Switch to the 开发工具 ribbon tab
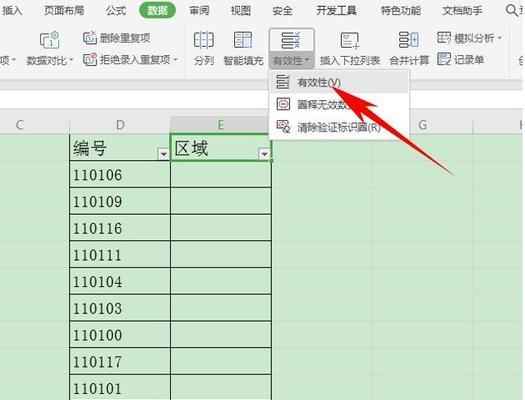The image size is (525, 400). [x=336, y=11]
